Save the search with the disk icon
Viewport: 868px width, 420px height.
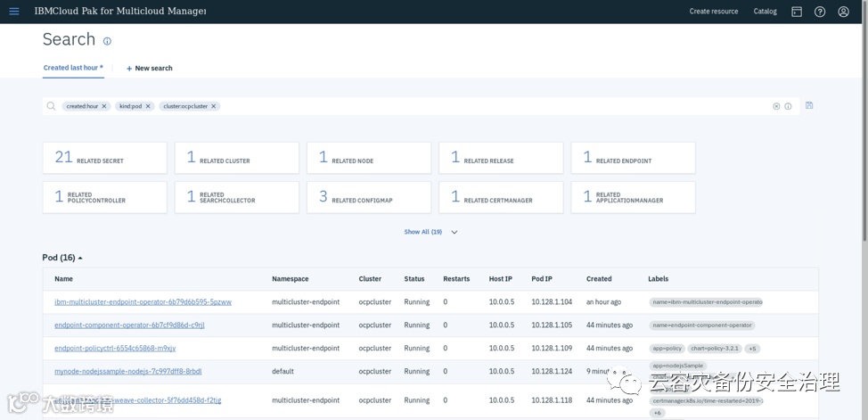coord(809,105)
